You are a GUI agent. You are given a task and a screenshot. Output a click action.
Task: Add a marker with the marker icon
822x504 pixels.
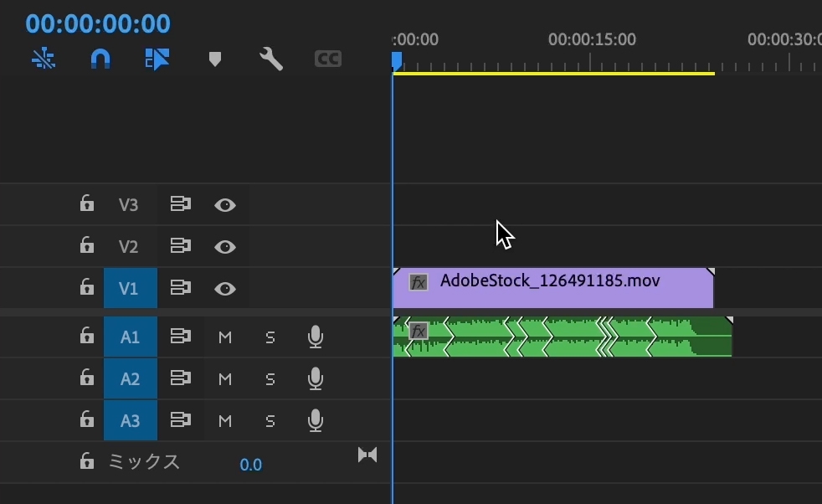tap(215, 59)
